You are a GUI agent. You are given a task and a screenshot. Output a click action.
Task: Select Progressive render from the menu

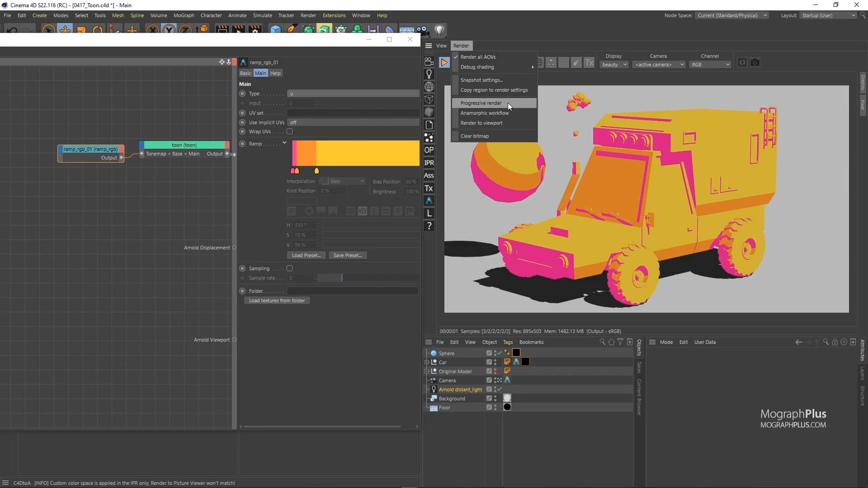(481, 103)
